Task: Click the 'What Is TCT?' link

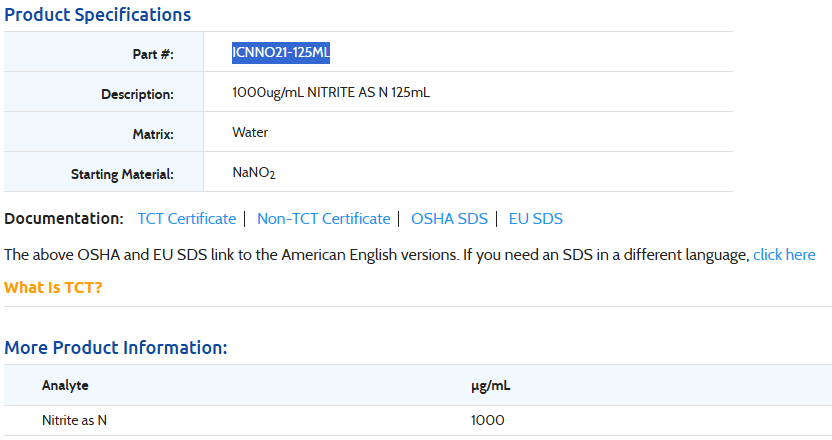Action: [53, 288]
